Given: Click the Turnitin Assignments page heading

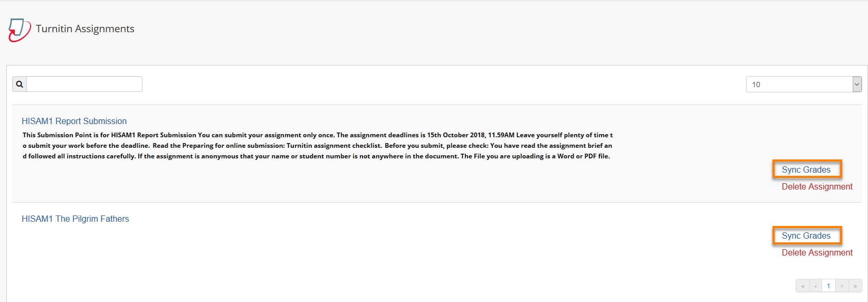Looking at the screenshot, I should [85, 29].
